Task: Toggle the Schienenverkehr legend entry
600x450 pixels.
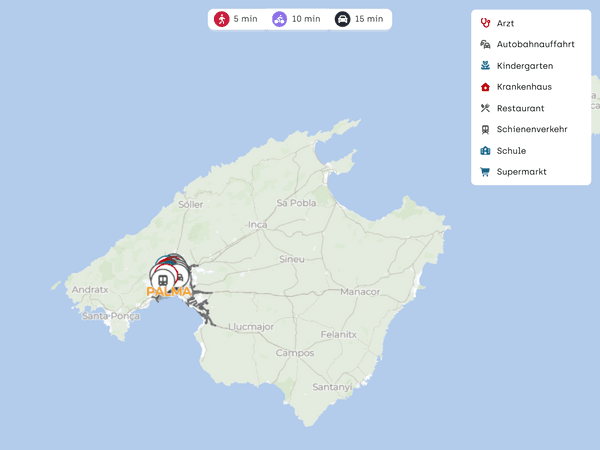Action: [531, 129]
